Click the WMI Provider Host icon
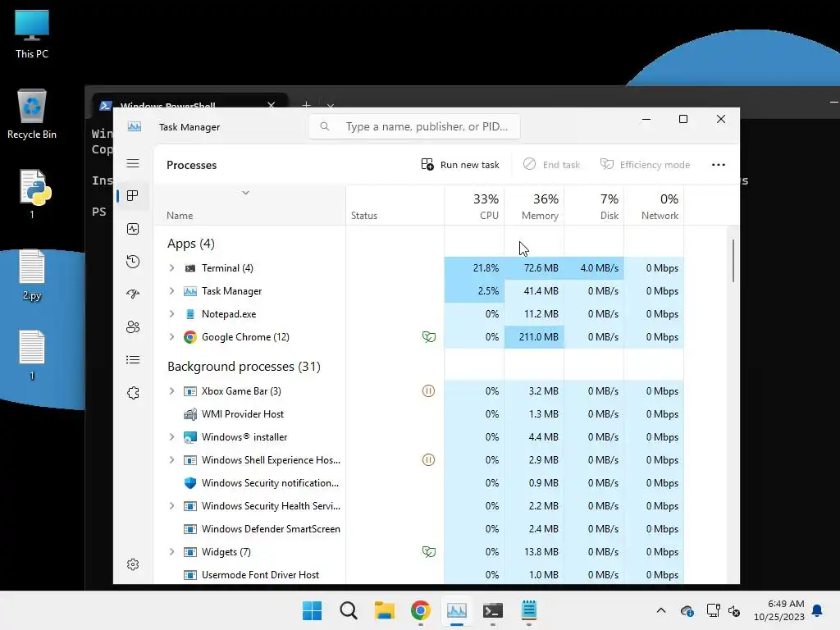This screenshot has width=840, height=630. click(x=190, y=414)
